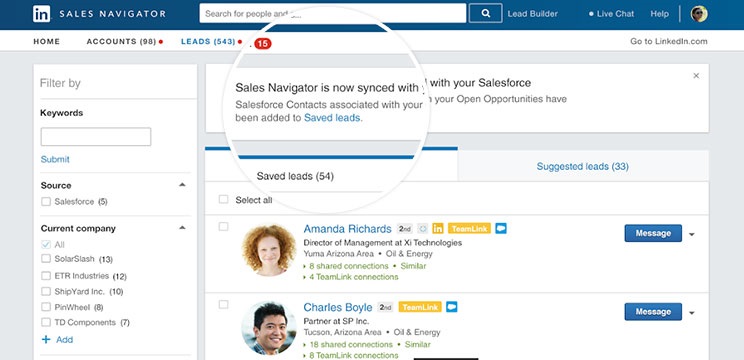Open Lead Builder
744x360 pixels.
[532, 14]
